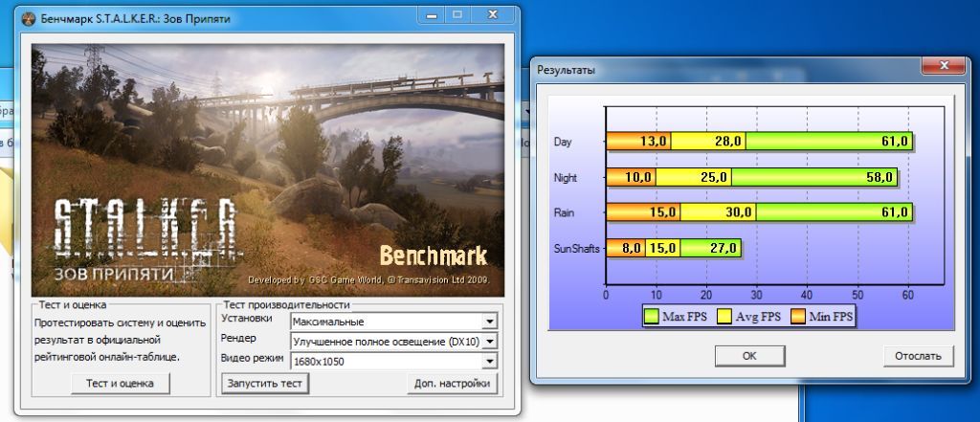Screen dimensions: 980x422
Task: Click the Тест и оценка button
Action: tap(120, 383)
